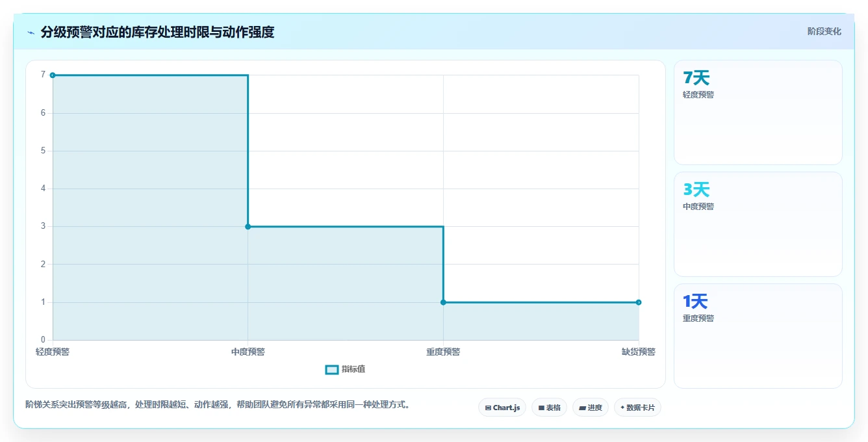Click the 指标值 legend color box
Screen dimensions: 868x442
coord(331,369)
